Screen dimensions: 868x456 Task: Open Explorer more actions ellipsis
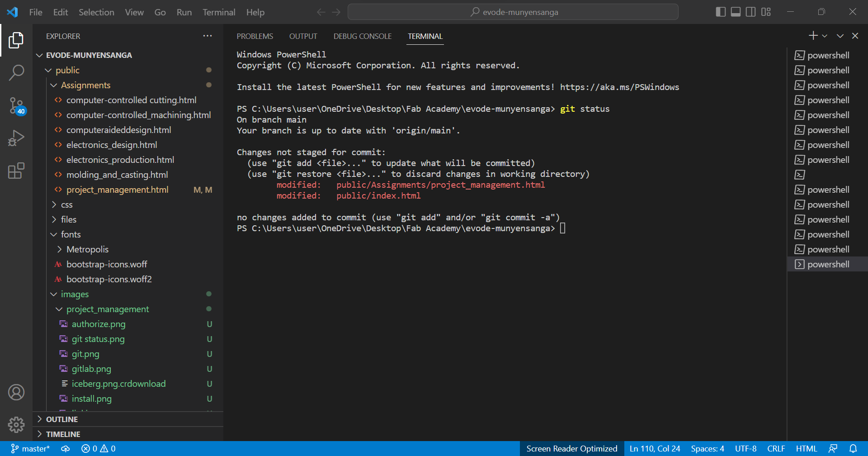tap(208, 36)
